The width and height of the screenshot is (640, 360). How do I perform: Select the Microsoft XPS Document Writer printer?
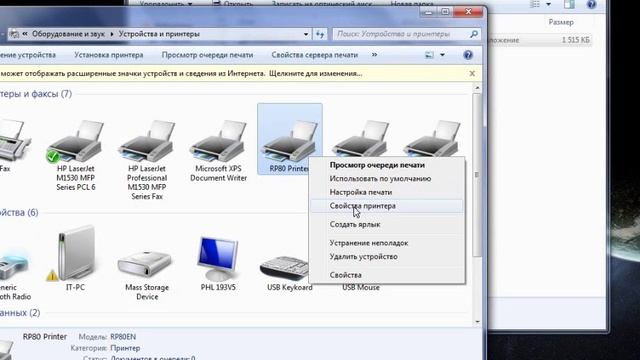[218, 151]
